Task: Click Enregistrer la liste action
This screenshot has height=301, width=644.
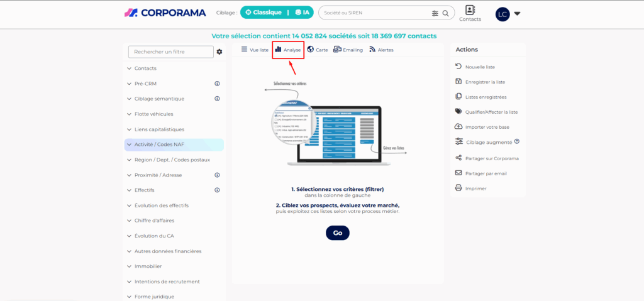Action: point(484,82)
